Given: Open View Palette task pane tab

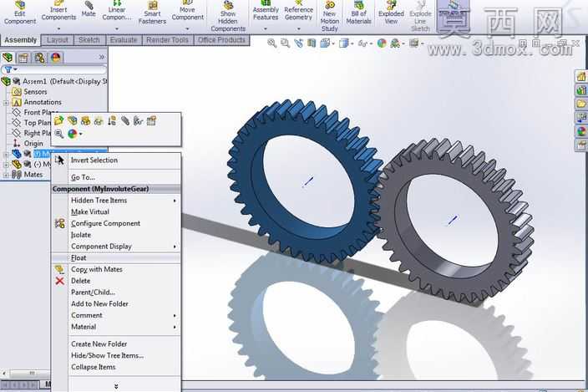Looking at the screenshot, I should [581, 118].
